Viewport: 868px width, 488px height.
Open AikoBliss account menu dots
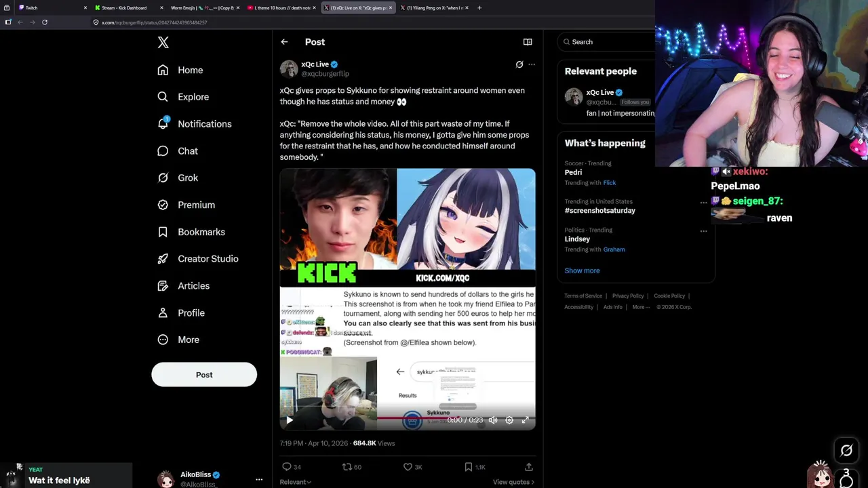259,479
